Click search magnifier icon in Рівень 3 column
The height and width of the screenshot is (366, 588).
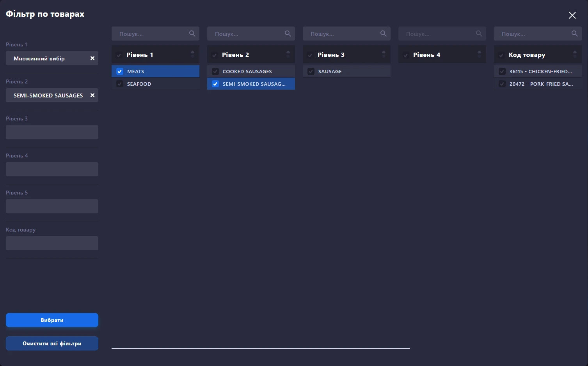tap(383, 34)
